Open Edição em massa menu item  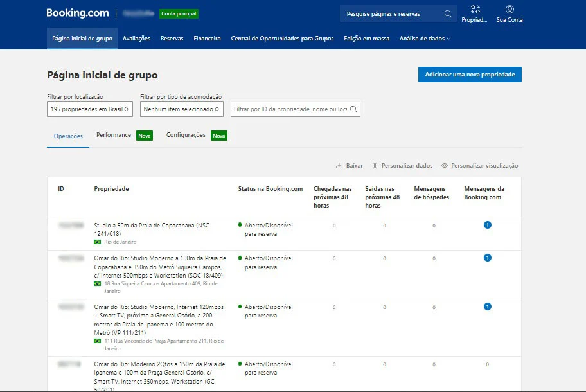coord(367,39)
